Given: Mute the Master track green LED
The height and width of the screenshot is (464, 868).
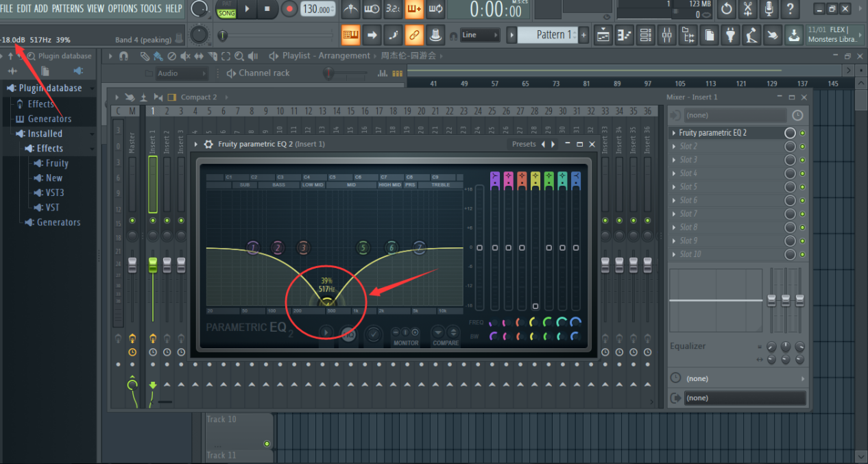Looking at the screenshot, I should point(132,221).
